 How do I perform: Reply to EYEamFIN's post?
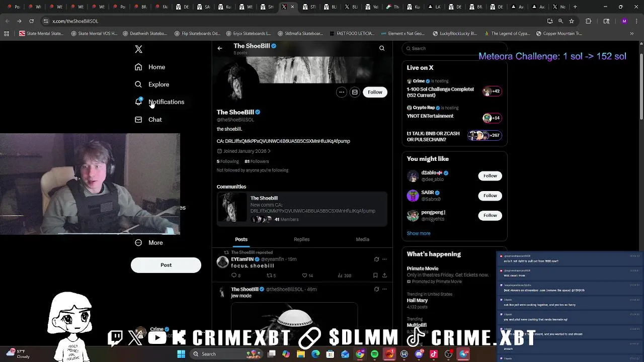coord(235,276)
